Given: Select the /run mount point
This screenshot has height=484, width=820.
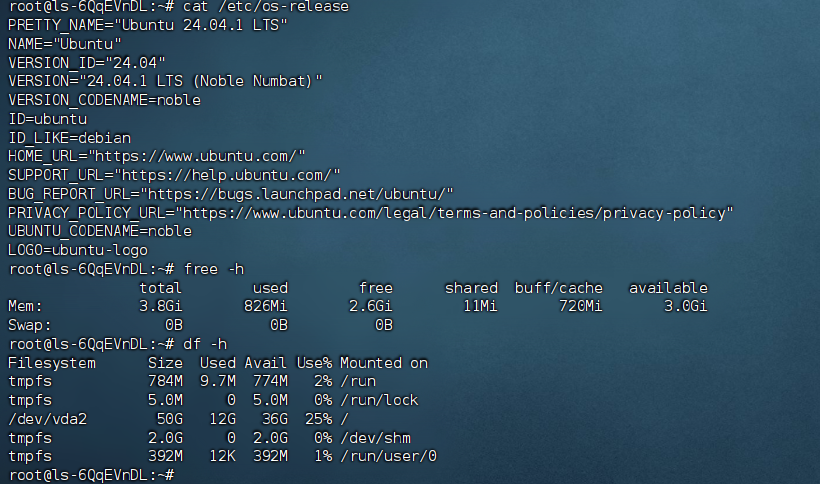Looking at the screenshot, I should 358,381.
